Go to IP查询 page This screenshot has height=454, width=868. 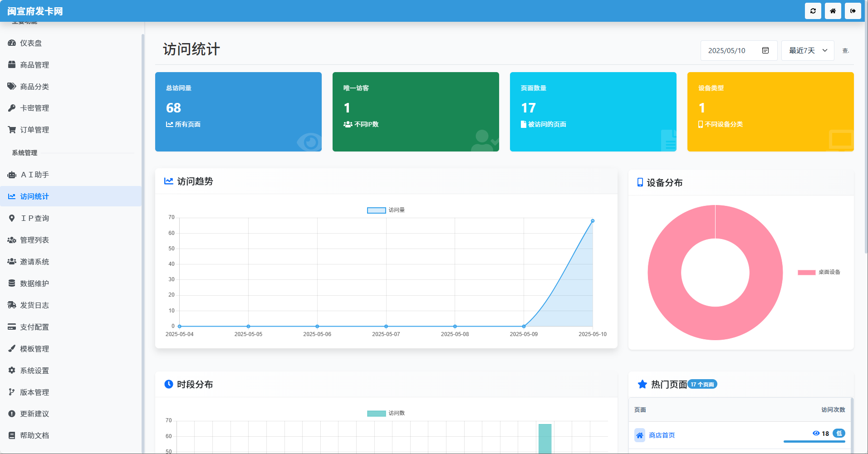click(x=71, y=218)
